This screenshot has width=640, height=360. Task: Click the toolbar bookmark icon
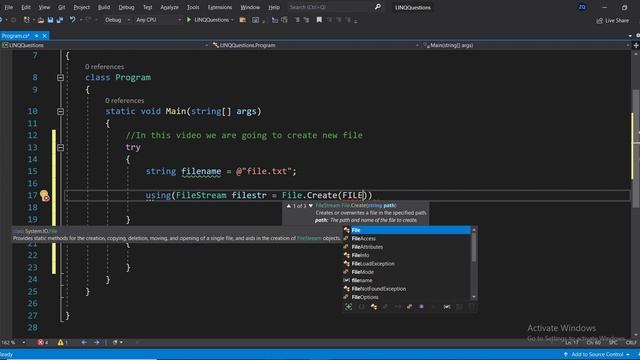click(319, 20)
